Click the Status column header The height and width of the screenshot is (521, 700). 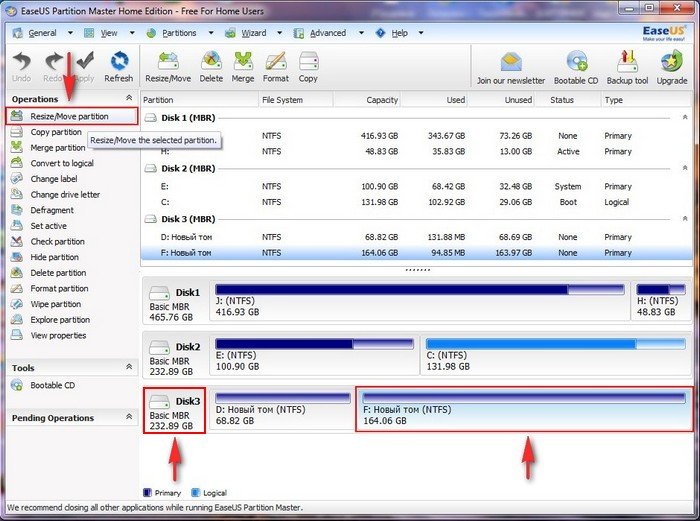click(568, 100)
